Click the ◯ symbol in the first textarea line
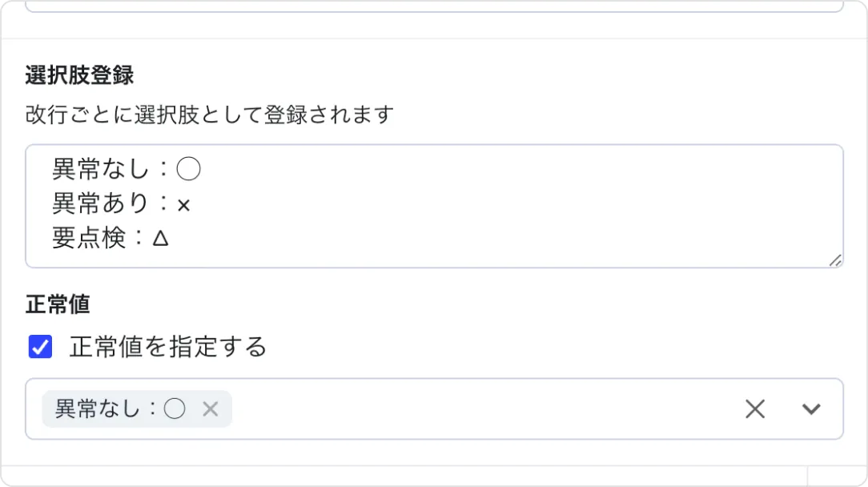Screen dimensions: 868x487 click(188, 170)
